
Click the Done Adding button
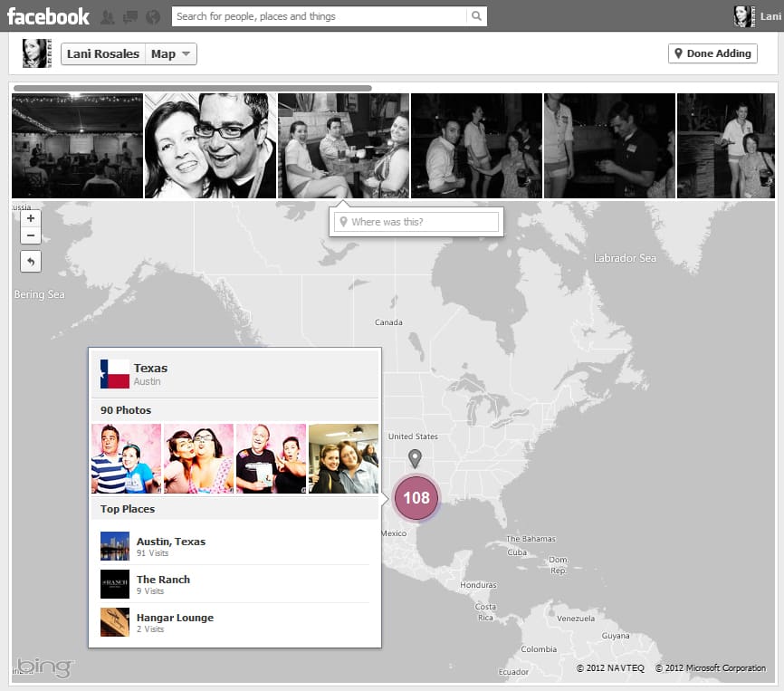point(712,53)
